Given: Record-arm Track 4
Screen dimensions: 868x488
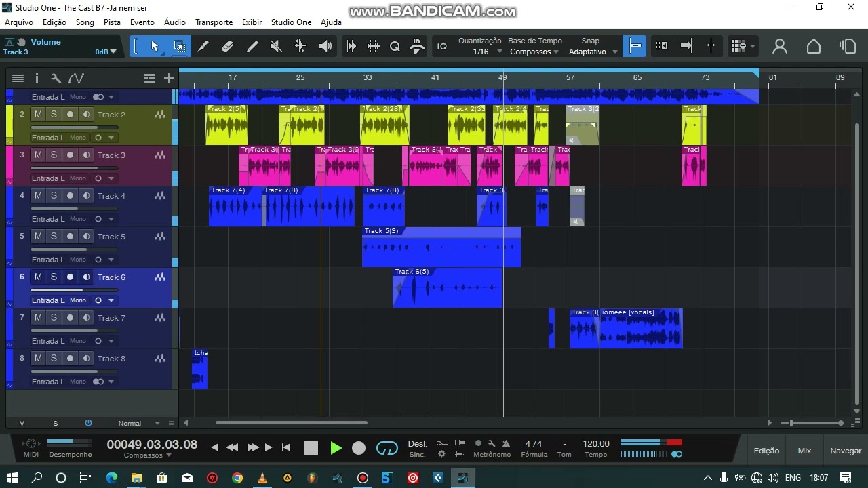Looking at the screenshot, I should pos(70,195).
